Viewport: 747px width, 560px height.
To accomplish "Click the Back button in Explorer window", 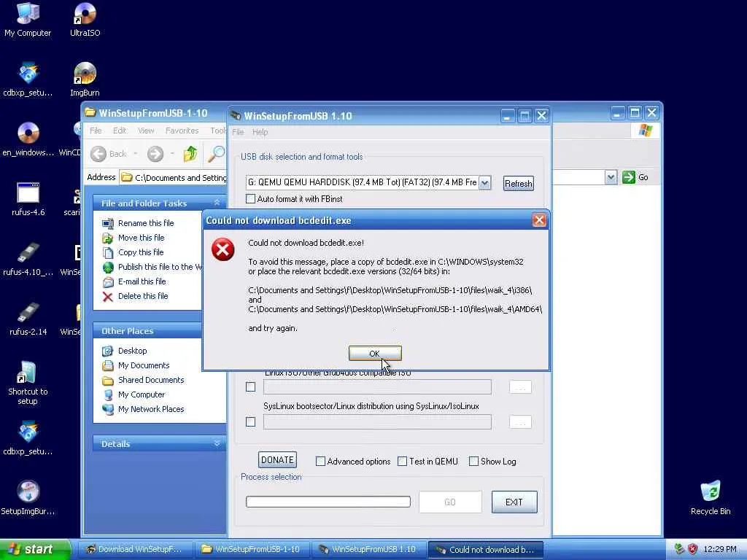I will [109, 154].
